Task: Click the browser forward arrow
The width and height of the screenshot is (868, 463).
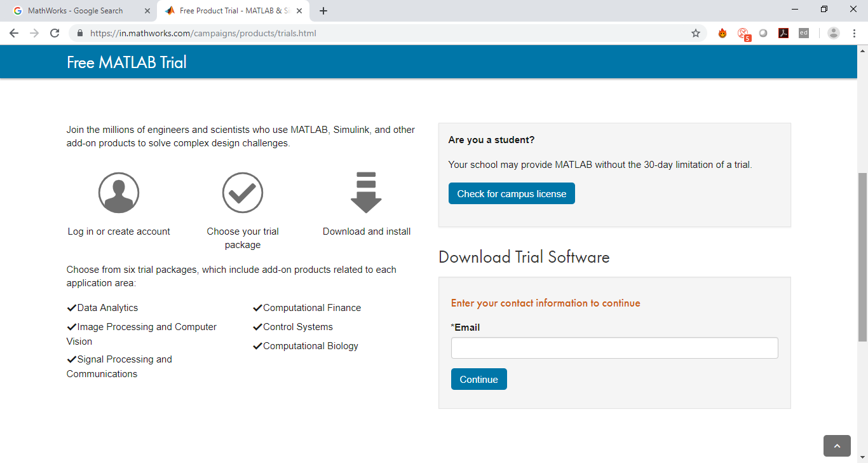Action: [34, 33]
